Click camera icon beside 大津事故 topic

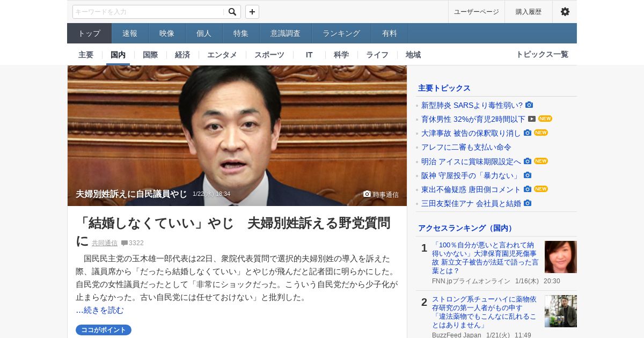point(528,133)
